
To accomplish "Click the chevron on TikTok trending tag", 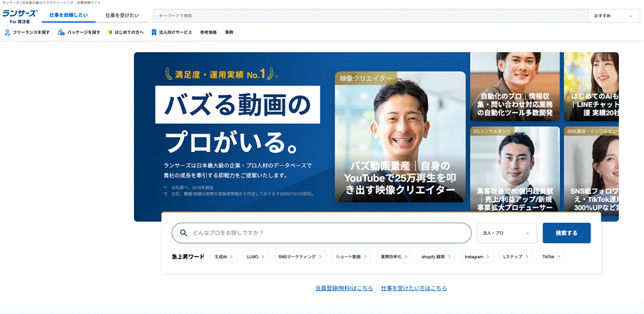I will tap(558, 256).
